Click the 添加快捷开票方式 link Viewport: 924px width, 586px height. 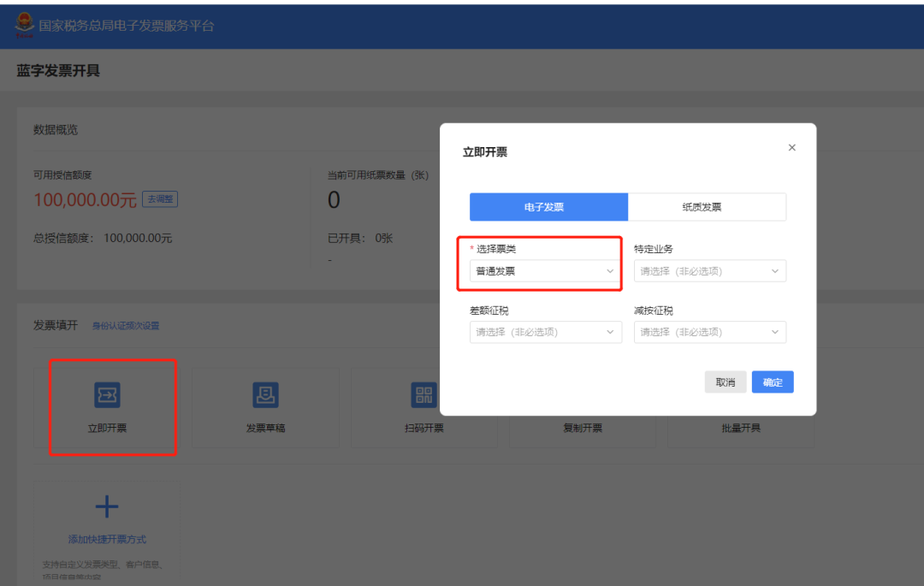pyautogui.click(x=107, y=540)
